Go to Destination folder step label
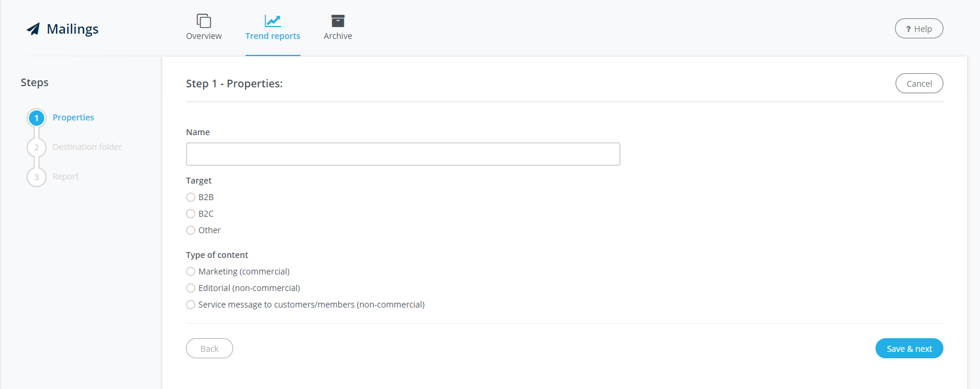 point(87,147)
